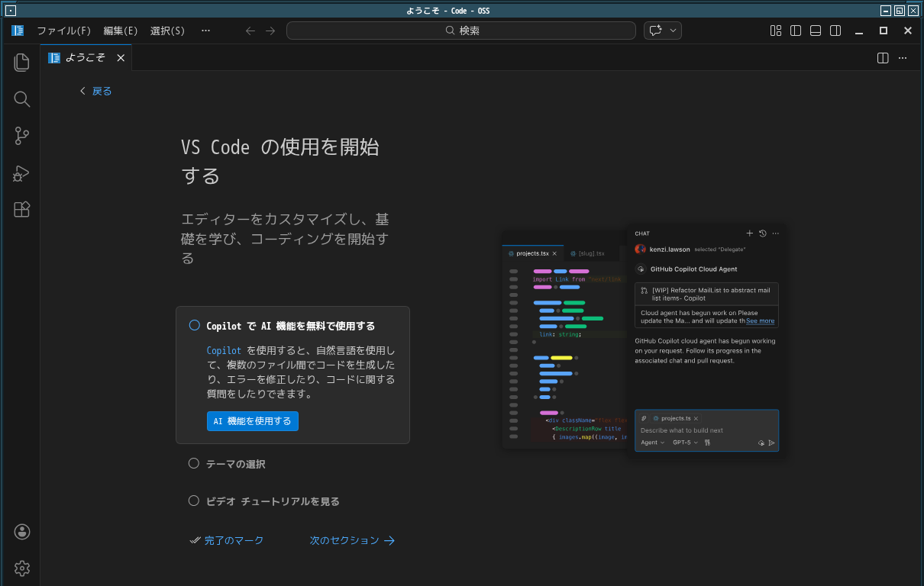924x586 pixels.
Task: Open editor tab more actions menu
Action: pyautogui.click(x=903, y=58)
